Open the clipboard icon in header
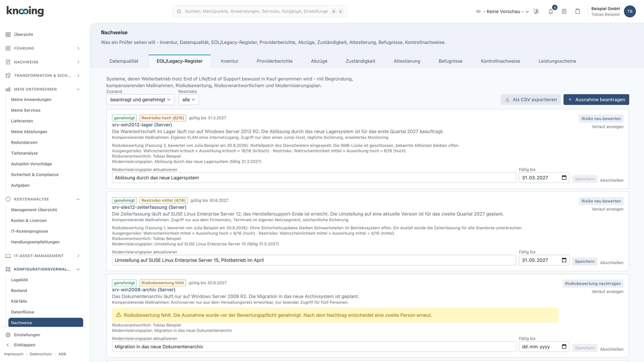Screen dimensions: 644x362 pyautogui.click(x=577, y=12)
